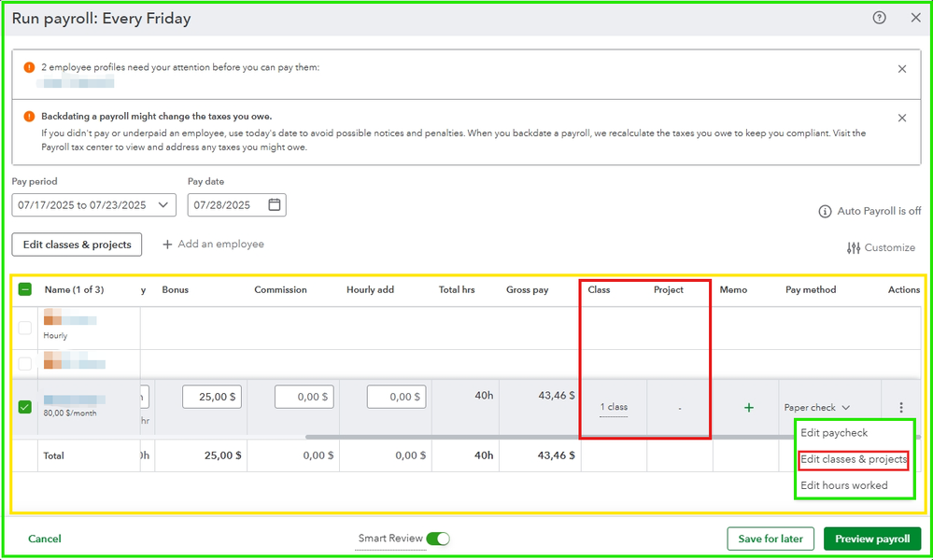Click the plus icon beside Add an employee
Image resolution: width=933 pixels, height=560 pixels.
click(x=167, y=245)
